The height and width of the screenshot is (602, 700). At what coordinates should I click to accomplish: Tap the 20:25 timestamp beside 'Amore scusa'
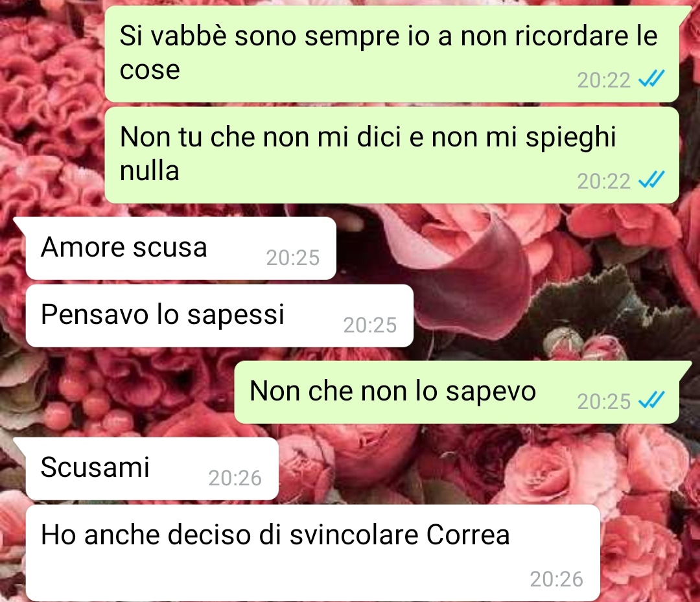tap(293, 257)
